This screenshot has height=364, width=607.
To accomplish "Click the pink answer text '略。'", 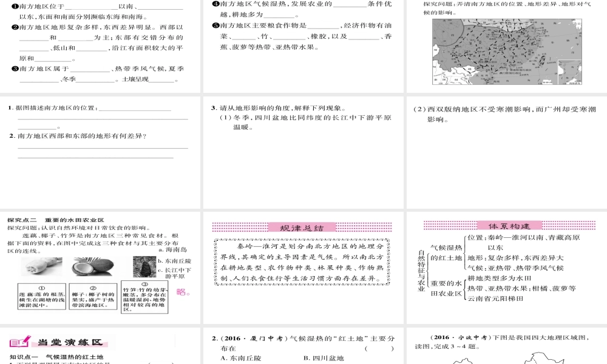I will 183,292.
